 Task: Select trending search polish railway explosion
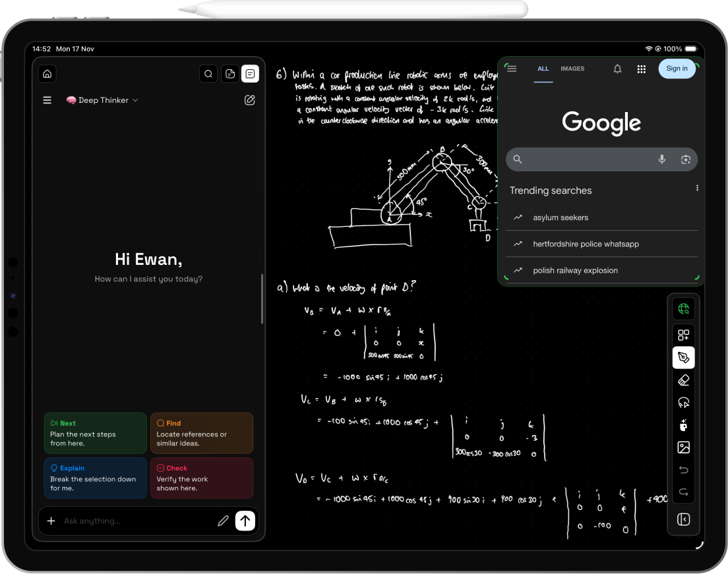(x=601, y=271)
